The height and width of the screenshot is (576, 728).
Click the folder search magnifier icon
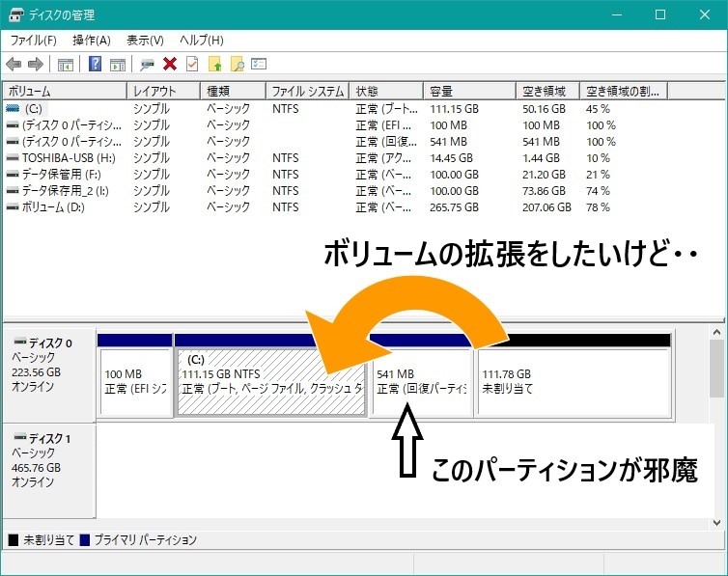238,64
